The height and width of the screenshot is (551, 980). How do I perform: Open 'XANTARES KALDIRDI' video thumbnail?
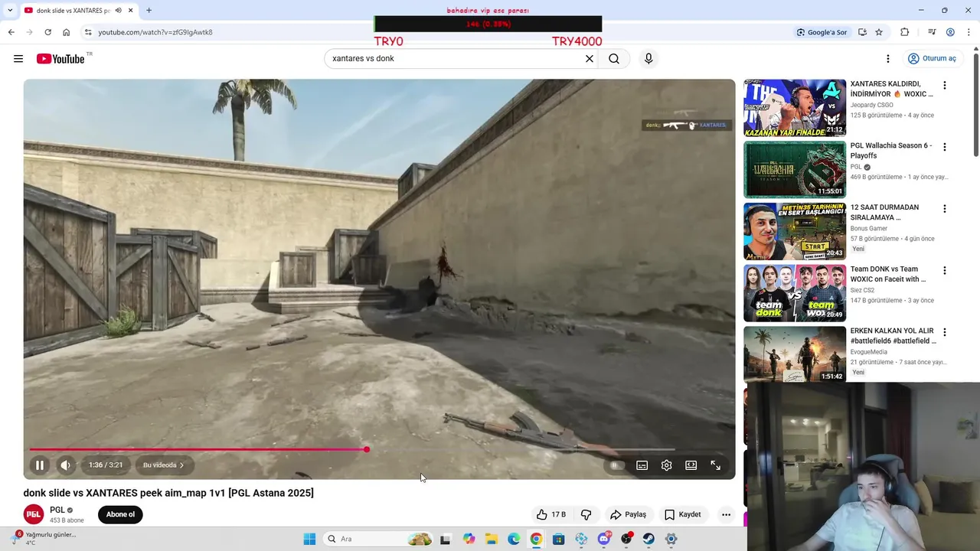[795, 108]
